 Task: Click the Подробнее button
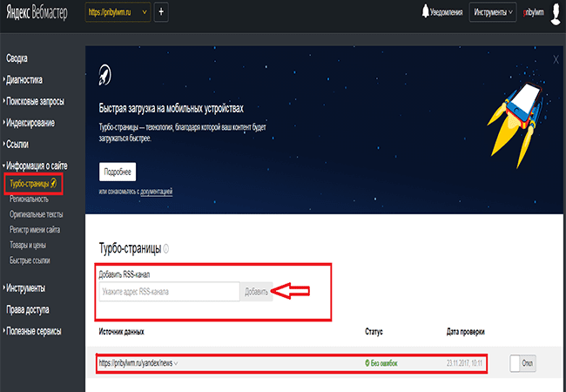(118, 172)
